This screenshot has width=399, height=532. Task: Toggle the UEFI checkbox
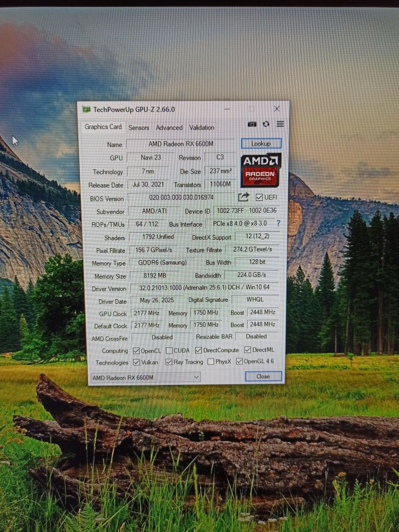pyautogui.click(x=259, y=197)
